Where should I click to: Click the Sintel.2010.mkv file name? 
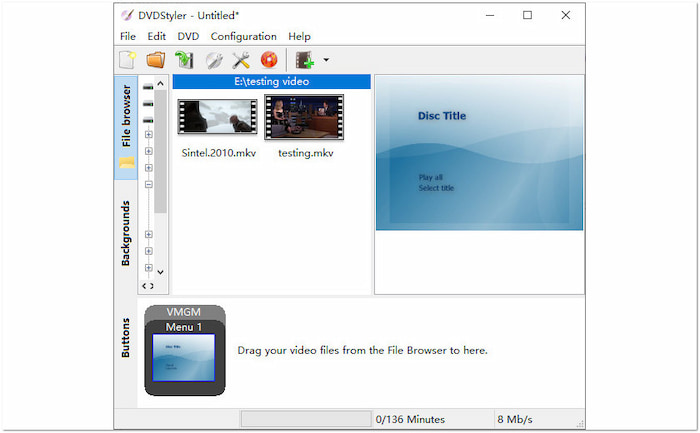pos(219,153)
